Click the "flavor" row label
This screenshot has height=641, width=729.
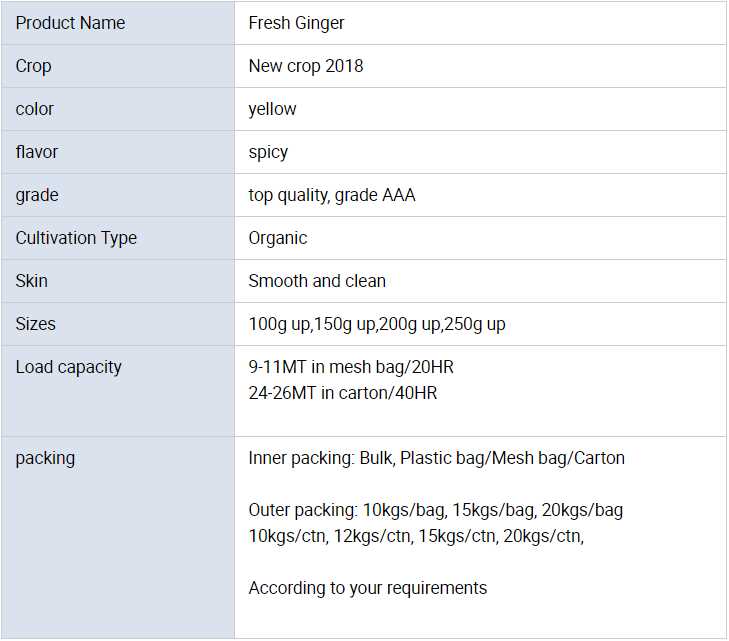[x=37, y=152]
